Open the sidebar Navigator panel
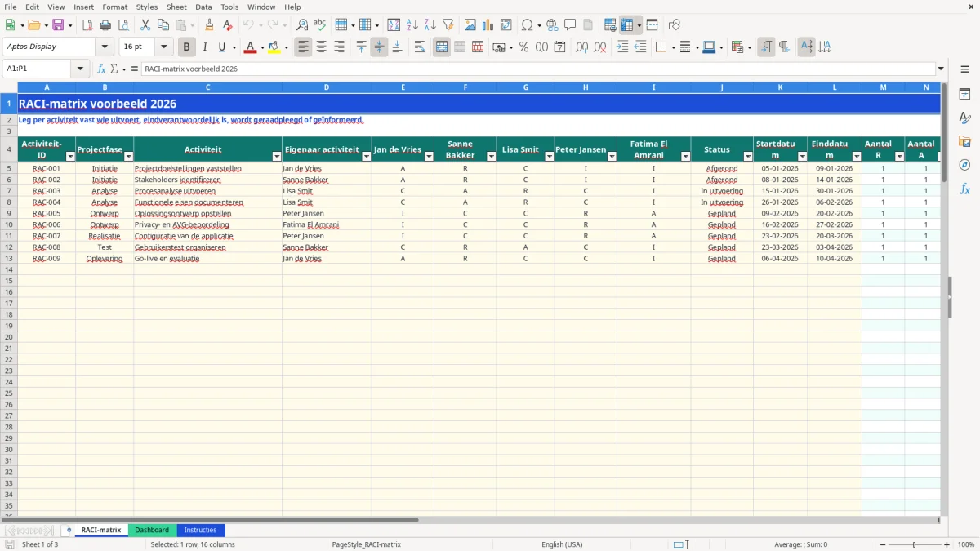This screenshot has height=551, width=980. click(964, 165)
